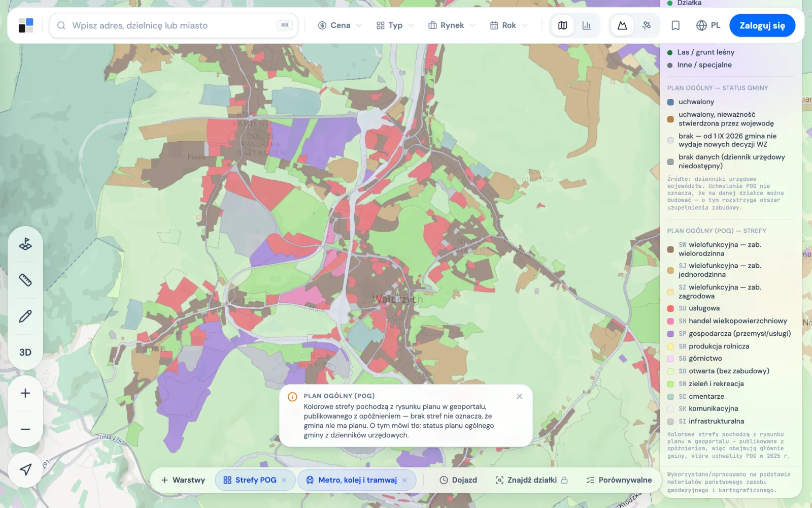Switch to chart statistics view icon
The height and width of the screenshot is (508, 812).
pos(587,25)
